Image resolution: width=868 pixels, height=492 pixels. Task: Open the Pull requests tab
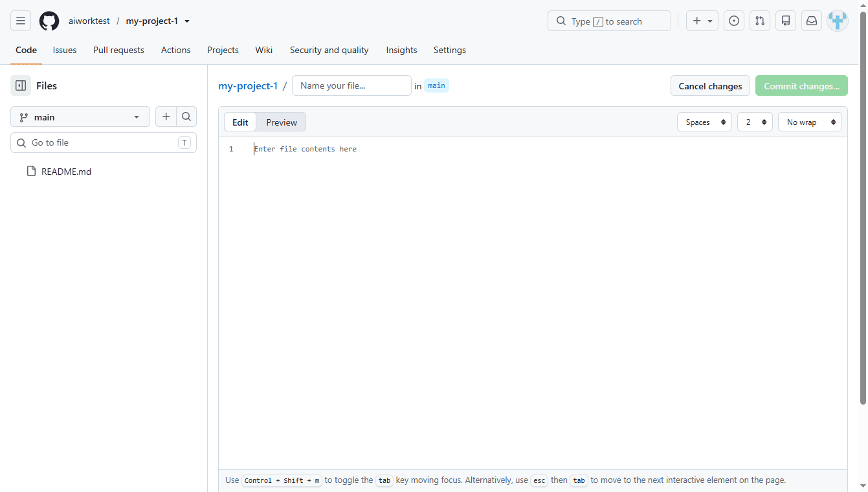pyautogui.click(x=118, y=50)
